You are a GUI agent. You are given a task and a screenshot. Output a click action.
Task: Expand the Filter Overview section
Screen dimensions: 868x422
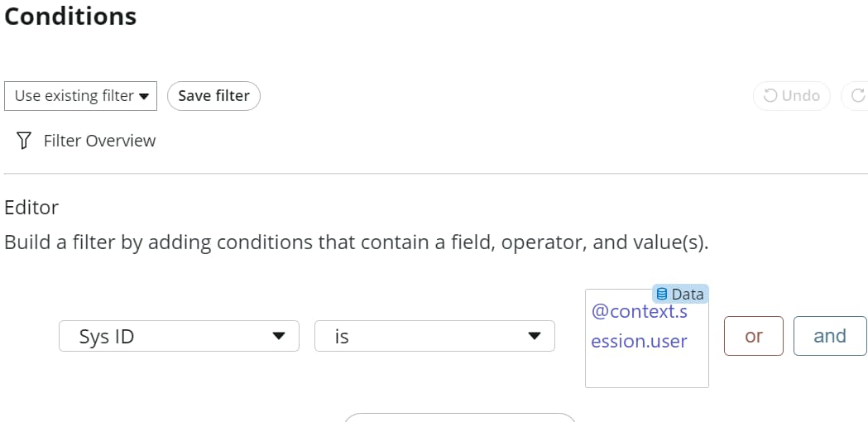86,141
